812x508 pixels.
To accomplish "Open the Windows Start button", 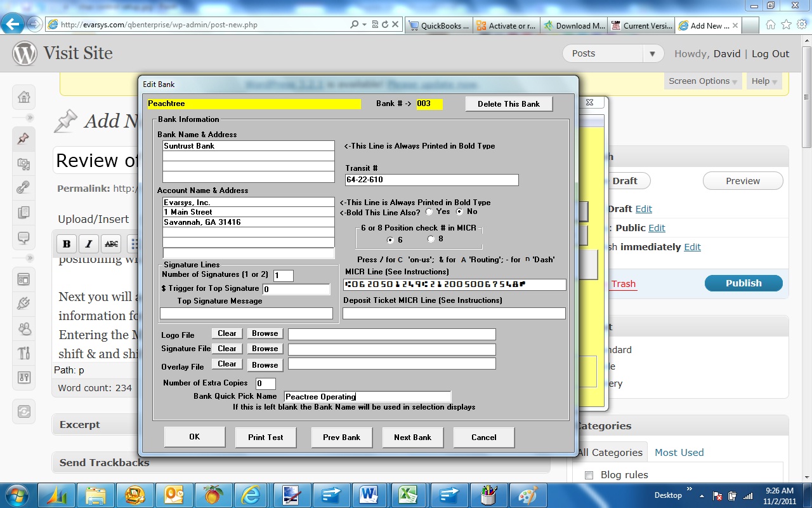I will (18, 495).
